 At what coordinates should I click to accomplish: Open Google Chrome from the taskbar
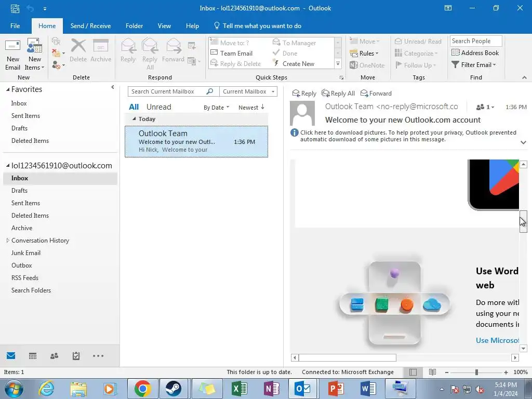tap(142, 389)
